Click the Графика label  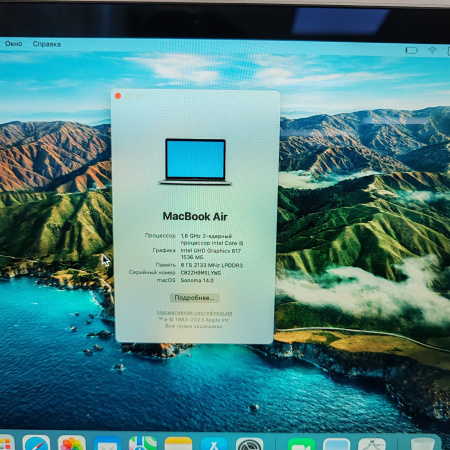coord(164,250)
